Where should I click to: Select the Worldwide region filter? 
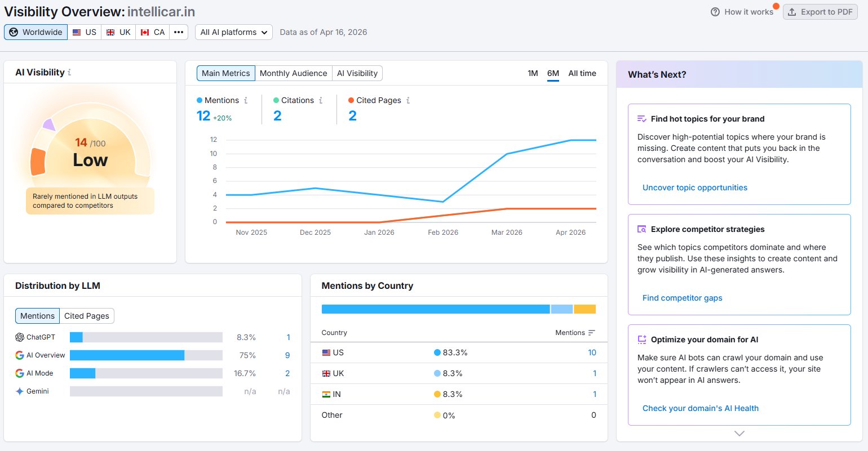[36, 32]
